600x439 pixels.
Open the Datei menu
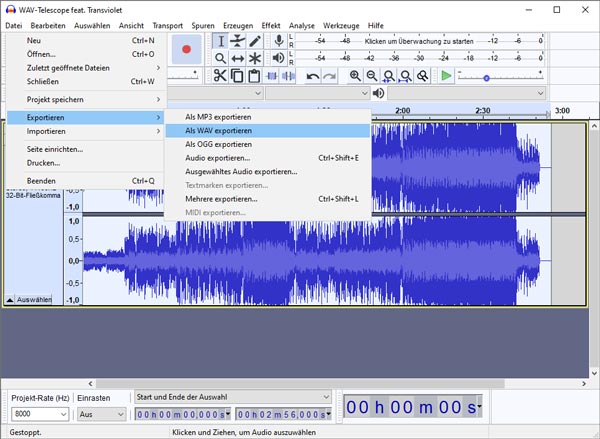tap(14, 26)
